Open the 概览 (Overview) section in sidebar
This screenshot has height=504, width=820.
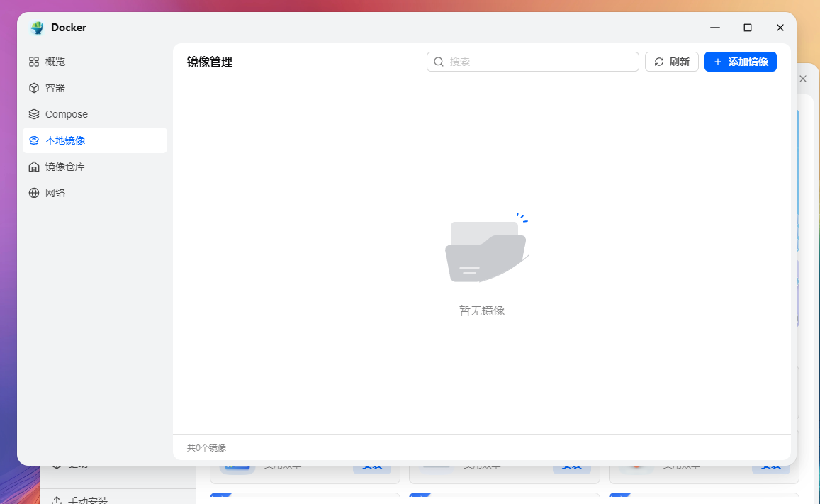click(55, 62)
